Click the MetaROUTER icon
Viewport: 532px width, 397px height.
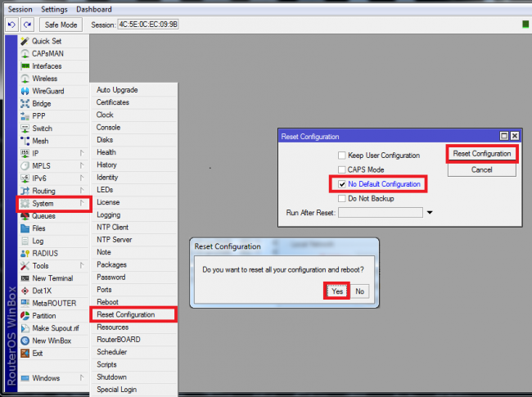[25, 304]
